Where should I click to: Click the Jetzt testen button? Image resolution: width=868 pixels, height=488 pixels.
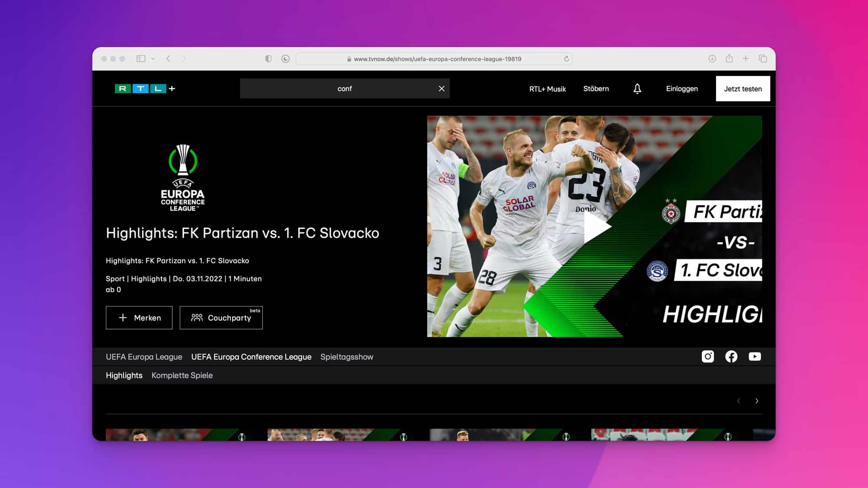(x=743, y=88)
